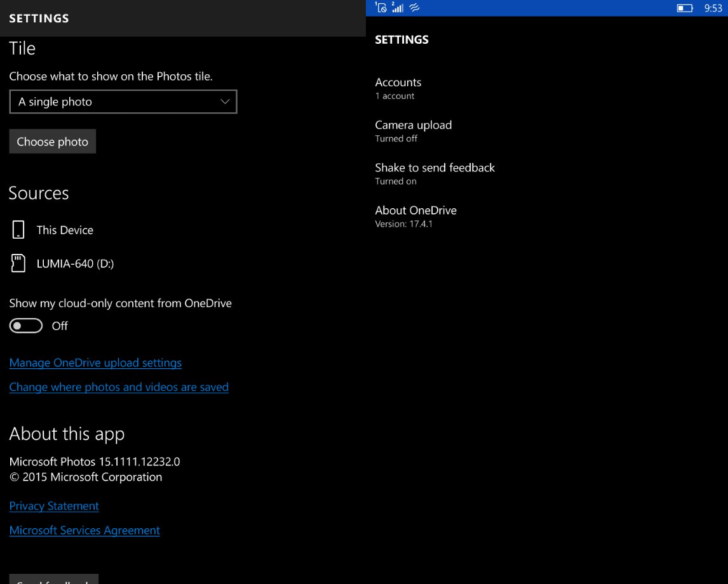The image size is (728, 584).
Task: Tap the SIM 2 signal strength icon
Action: (398, 8)
